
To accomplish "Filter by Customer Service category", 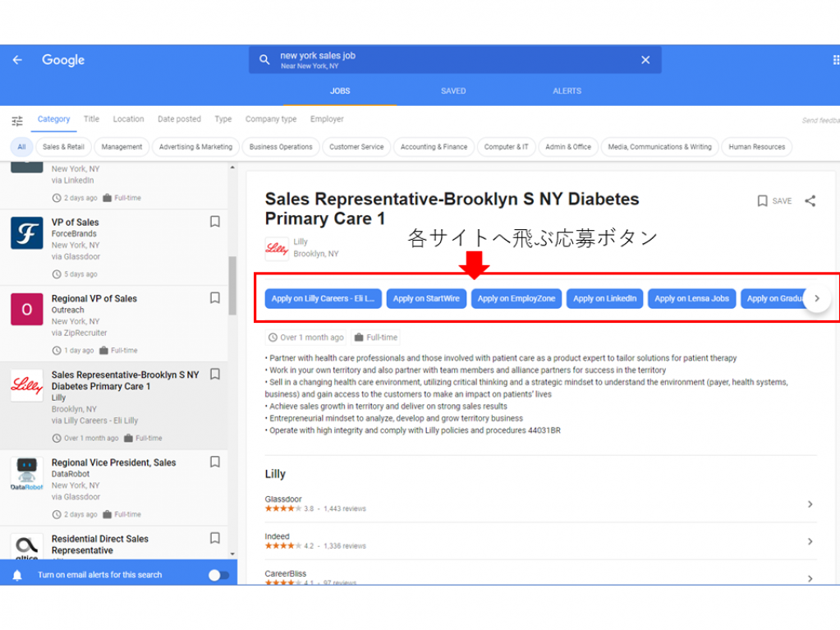I will 356,147.
